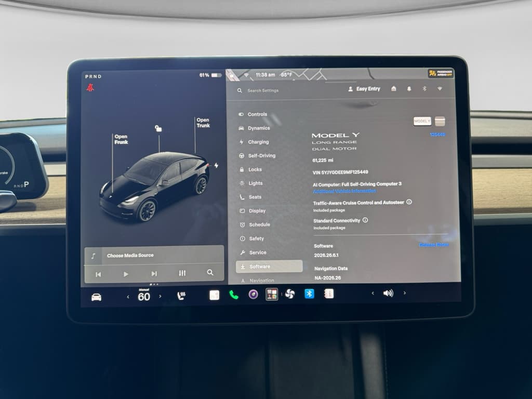Image resolution: width=532 pixels, height=399 pixels.
Task: Turn on seat heater icon
Action: point(181,296)
